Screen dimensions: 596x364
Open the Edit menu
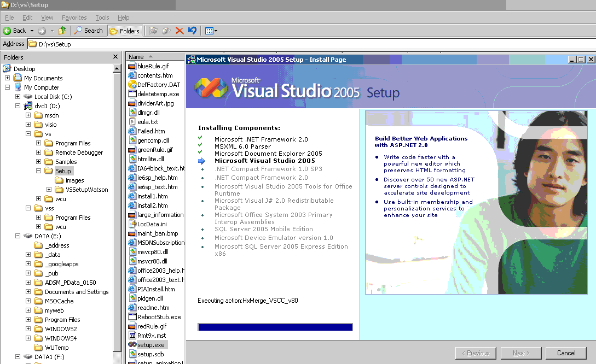[27, 17]
